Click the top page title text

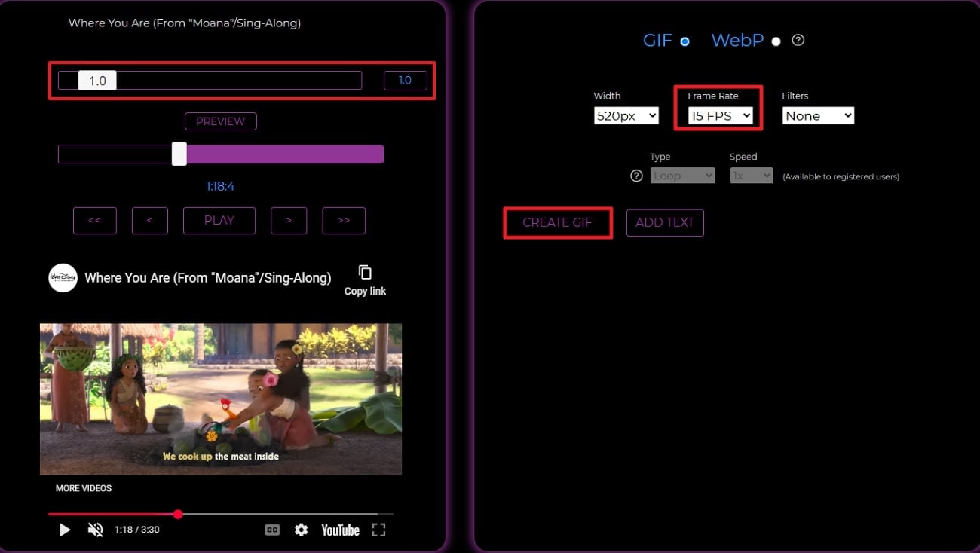click(x=185, y=23)
